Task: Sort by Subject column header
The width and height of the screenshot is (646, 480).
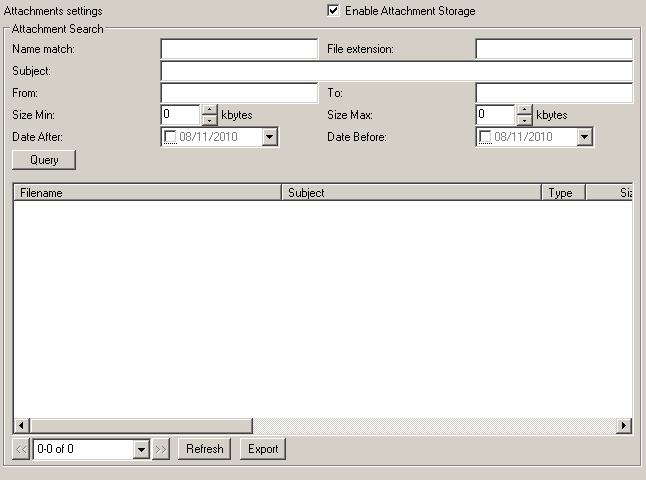Action: [411, 193]
